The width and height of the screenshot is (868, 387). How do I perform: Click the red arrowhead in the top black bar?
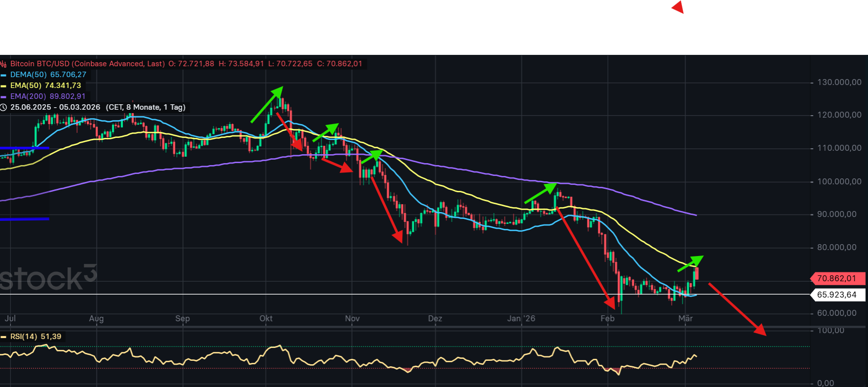(678, 7)
